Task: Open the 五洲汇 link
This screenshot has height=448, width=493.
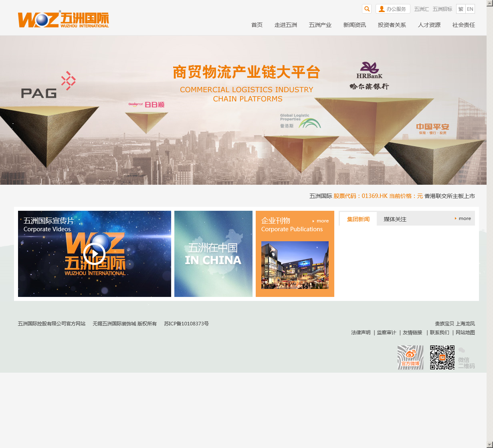Action: point(421,9)
